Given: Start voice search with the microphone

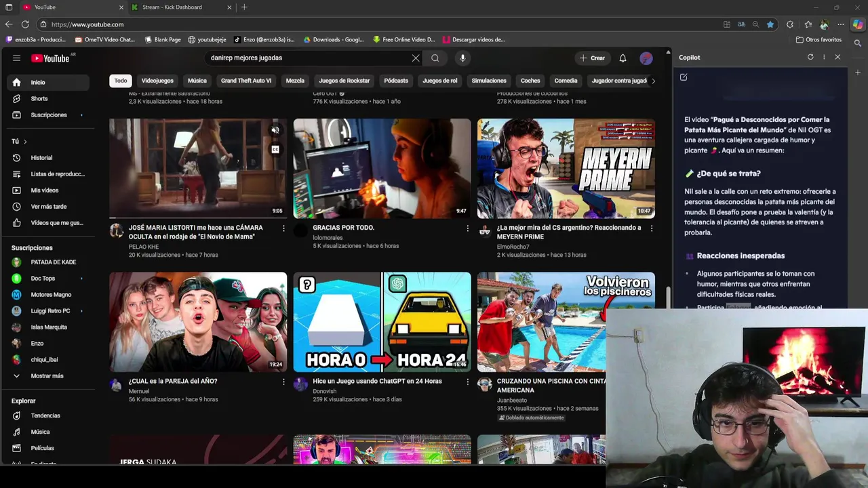Looking at the screenshot, I should pos(462,58).
